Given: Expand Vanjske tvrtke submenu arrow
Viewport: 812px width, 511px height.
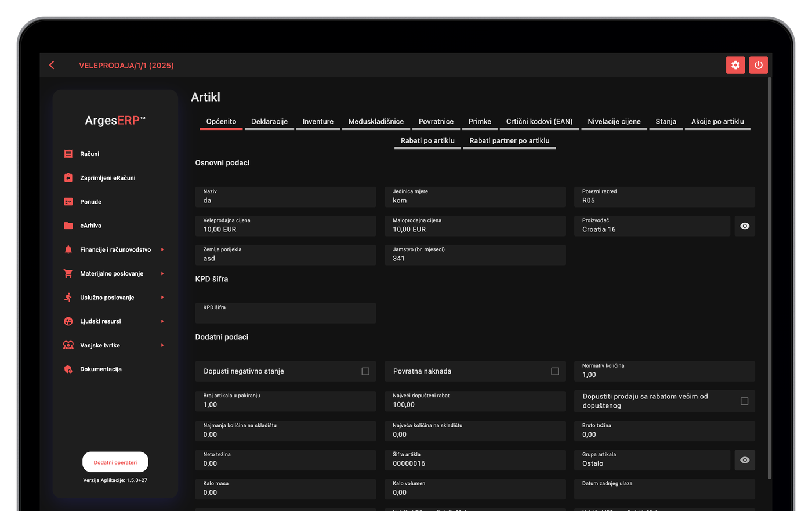Looking at the screenshot, I should pos(162,345).
